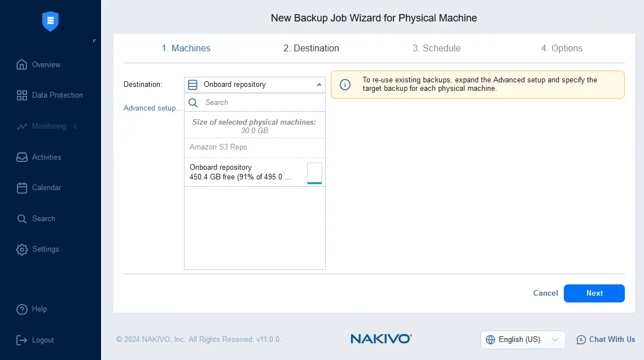This screenshot has width=644, height=360.
Task: Collapse the Destination dropdown with its arrow
Action: (319, 85)
